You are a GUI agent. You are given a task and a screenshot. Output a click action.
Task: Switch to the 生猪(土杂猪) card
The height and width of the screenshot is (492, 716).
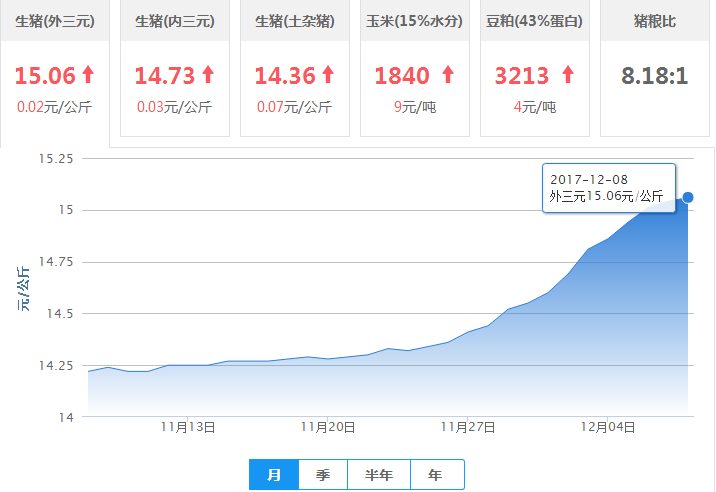click(295, 69)
